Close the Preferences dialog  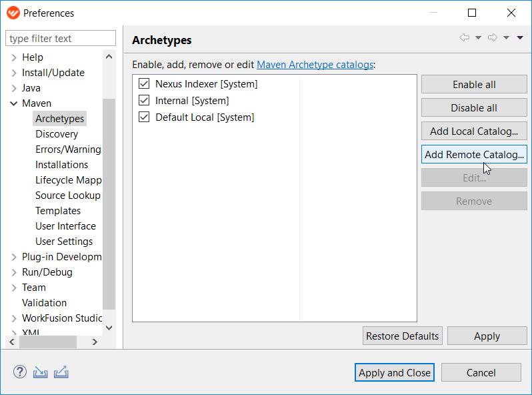tap(511, 13)
